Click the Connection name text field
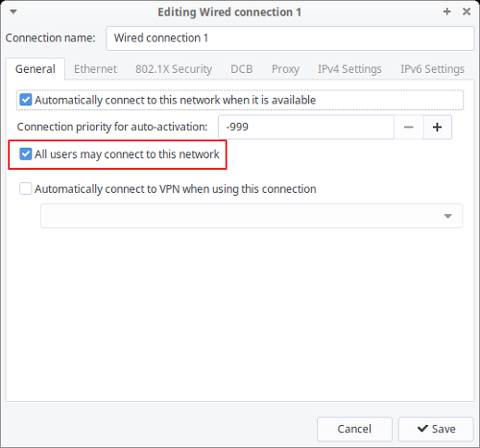The height and width of the screenshot is (448, 480). coord(290,38)
